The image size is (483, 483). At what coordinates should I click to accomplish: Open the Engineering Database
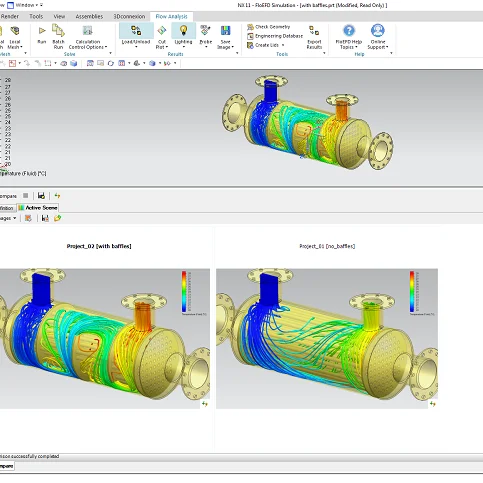tap(275, 36)
